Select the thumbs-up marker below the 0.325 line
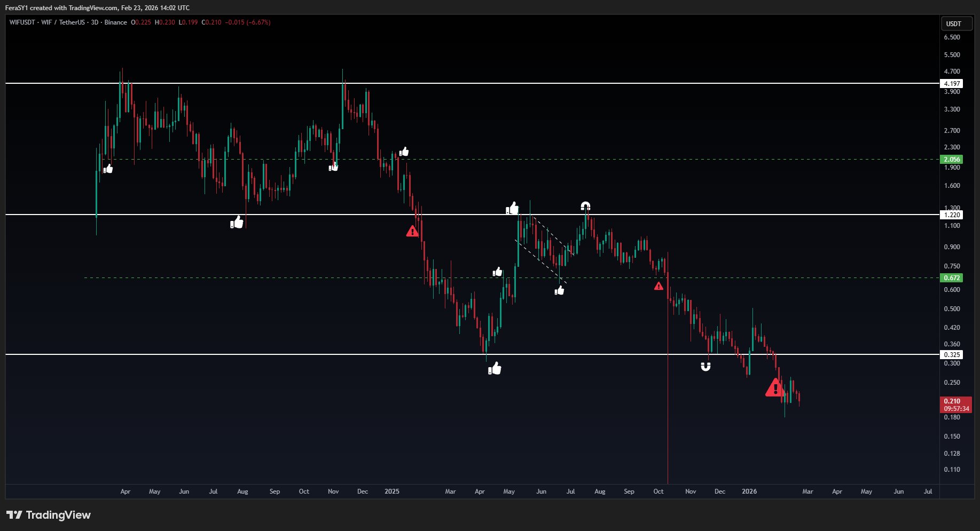 pos(495,368)
